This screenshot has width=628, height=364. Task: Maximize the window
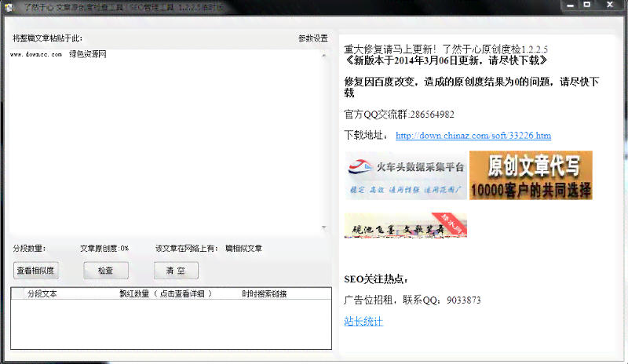pos(587,5)
